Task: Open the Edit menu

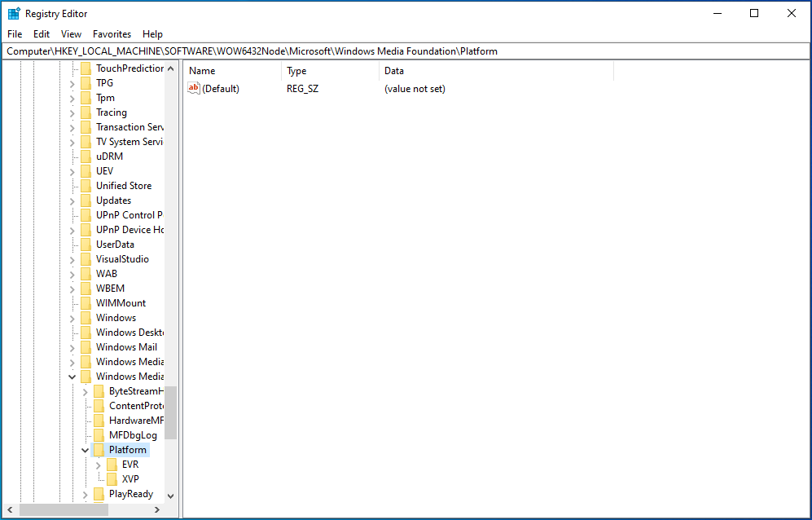Action: (41, 33)
